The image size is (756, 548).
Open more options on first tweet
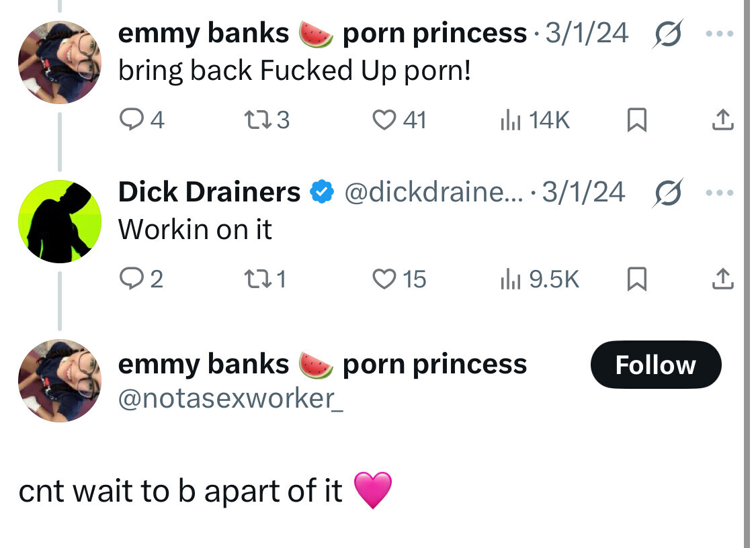click(721, 34)
